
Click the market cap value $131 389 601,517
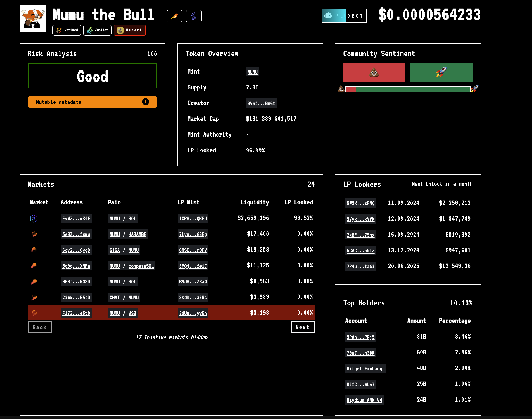pos(271,119)
